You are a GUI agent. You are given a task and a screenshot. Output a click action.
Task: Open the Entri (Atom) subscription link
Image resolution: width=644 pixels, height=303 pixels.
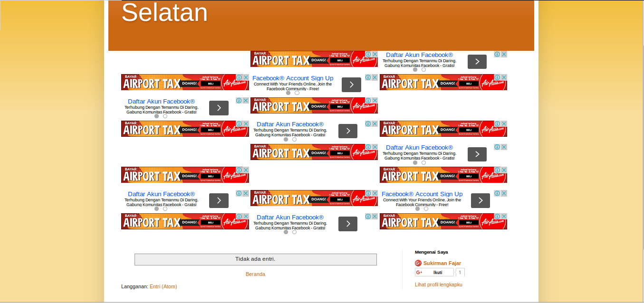pos(163,287)
